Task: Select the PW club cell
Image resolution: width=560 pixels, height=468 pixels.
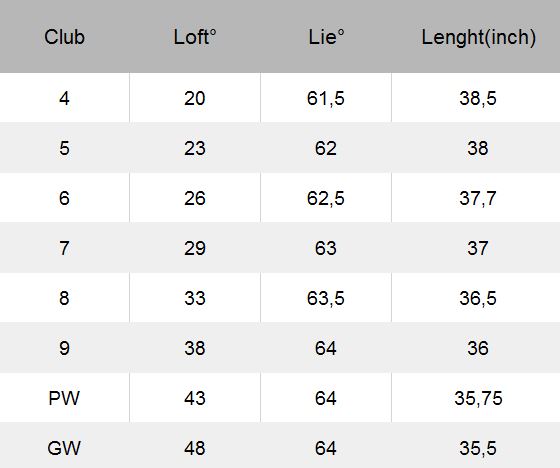Action: (x=64, y=398)
